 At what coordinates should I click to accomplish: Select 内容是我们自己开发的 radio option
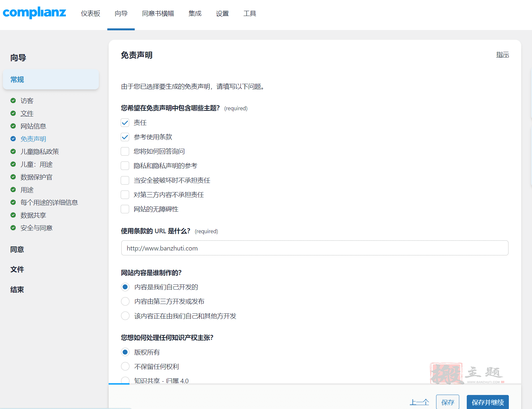pyautogui.click(x=125, y=287)
